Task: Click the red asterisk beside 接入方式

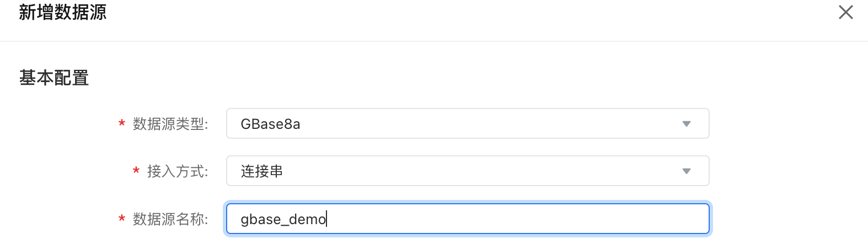Action: click(136, 171)
